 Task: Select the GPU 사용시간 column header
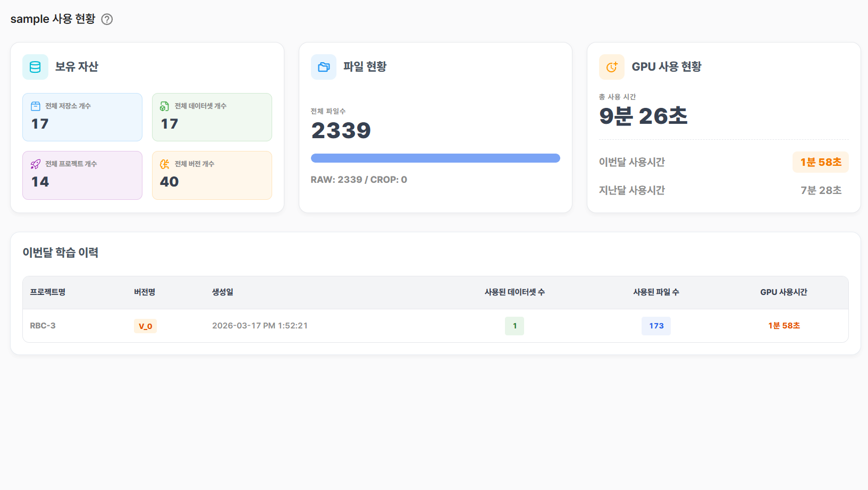(x=783, y=292)
